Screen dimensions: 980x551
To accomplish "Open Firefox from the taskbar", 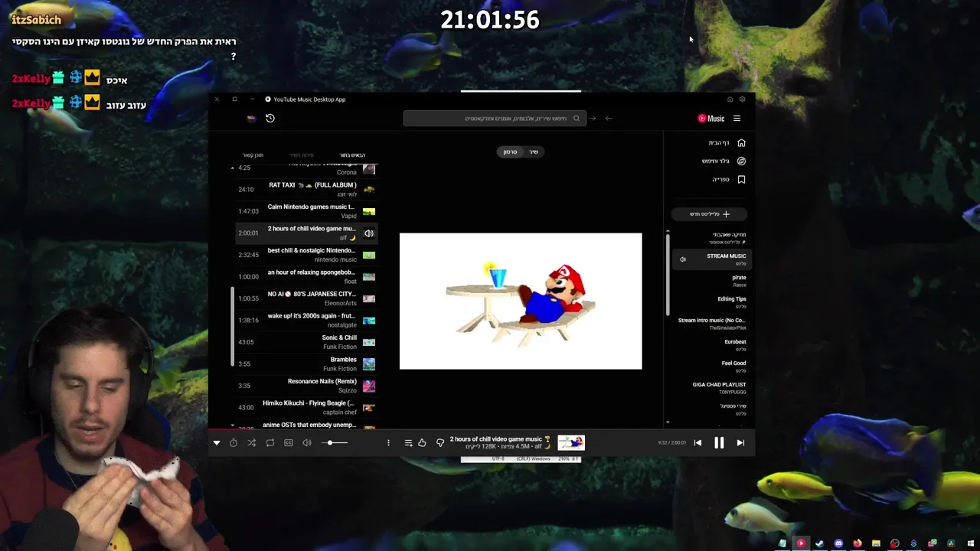I will point(857,543).
